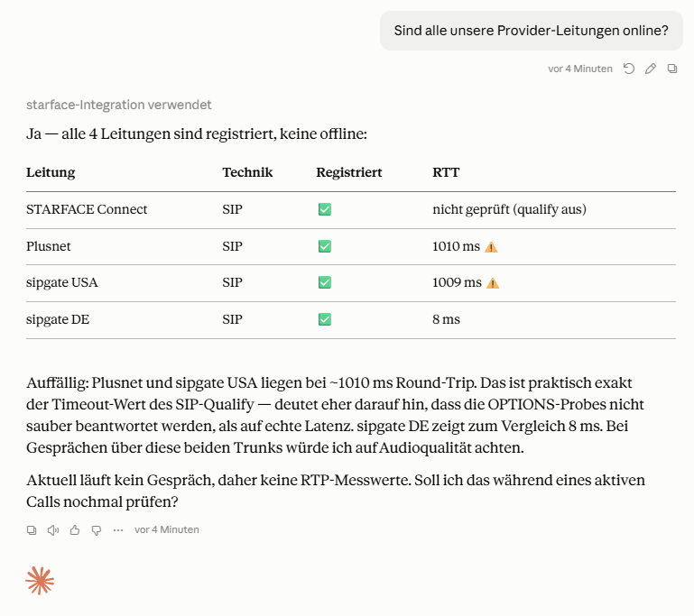
Task: Expand 'starface-Integration verwendet' details
Action: click(118, 105)
